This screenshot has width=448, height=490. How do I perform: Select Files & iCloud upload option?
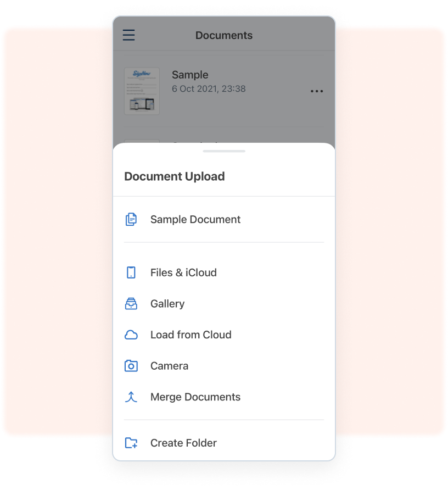coord(183,272)
